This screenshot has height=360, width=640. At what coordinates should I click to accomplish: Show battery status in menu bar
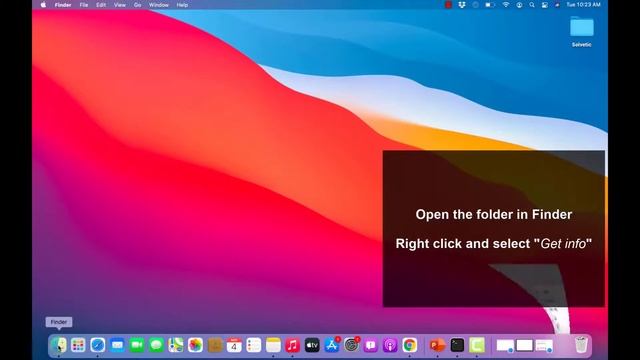coord(490,5)
